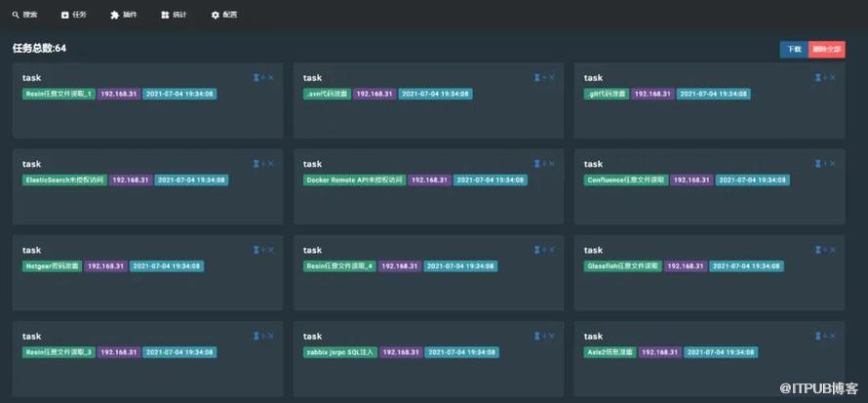Image resolution: width=868 pixels, height=403 pixels.
Task: Switch to the 统计 (Statistics) page
Action: click(x=174, y=15)
